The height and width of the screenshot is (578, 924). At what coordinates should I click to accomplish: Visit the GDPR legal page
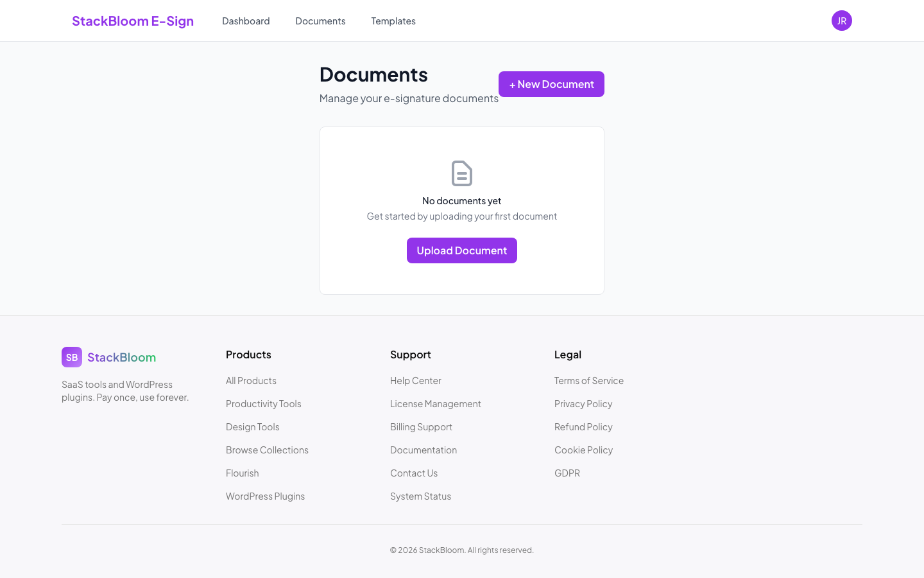coord(567,473)
